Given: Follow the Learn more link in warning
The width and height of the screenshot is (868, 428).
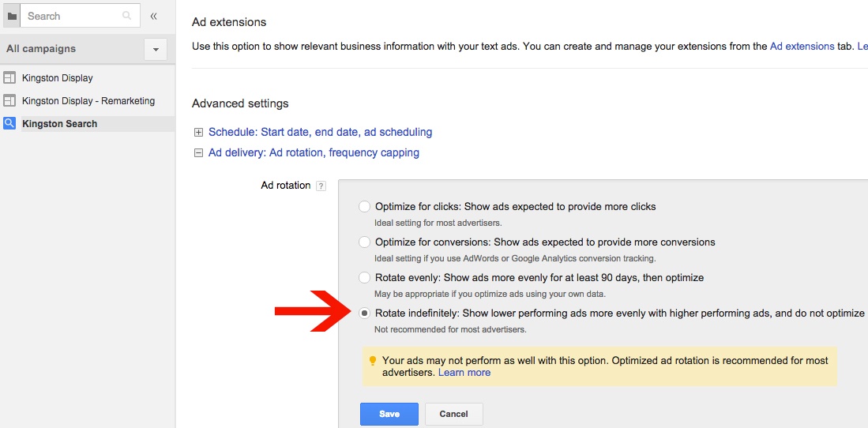Looking at the screenshot, I should (x=464, y=373).
